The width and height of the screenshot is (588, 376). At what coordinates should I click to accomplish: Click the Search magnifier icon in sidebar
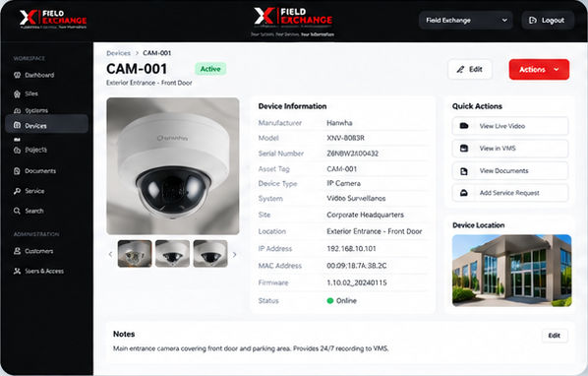pos(17,211)
